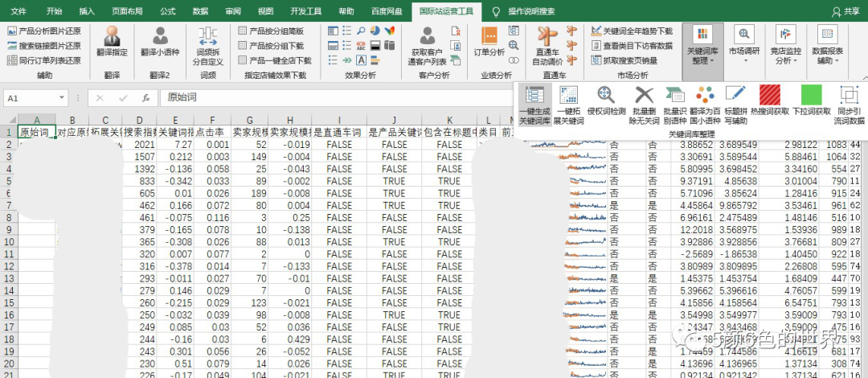Click 抓取搜索页销量

(624, 60)
